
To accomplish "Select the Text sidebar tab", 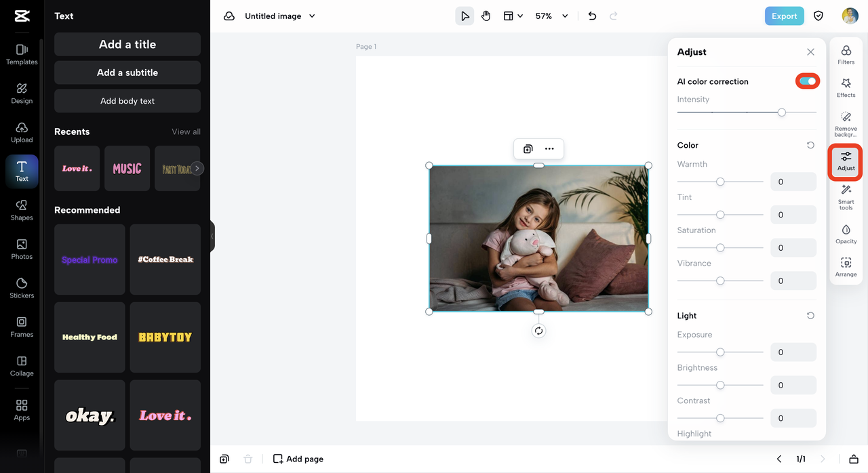I will [x=22, y=171].
